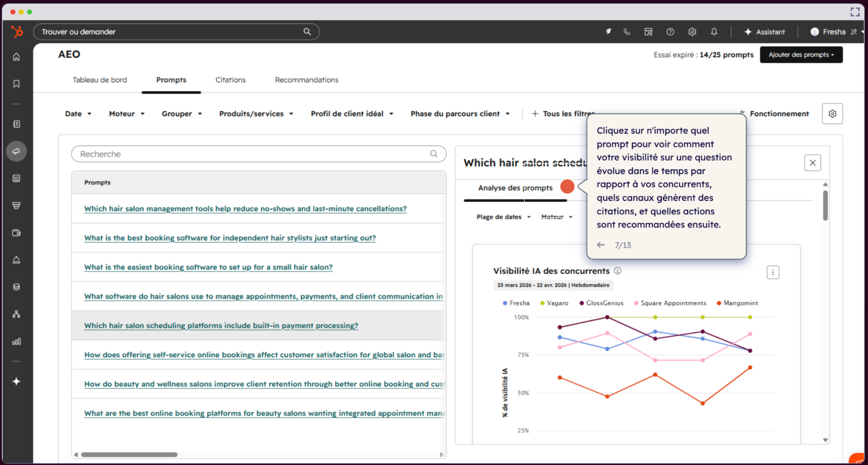Open the HubSpot sprocket logo home
The width and height of the screenshot is (868, 465).
pyautogui.click(x=17, y=31)
